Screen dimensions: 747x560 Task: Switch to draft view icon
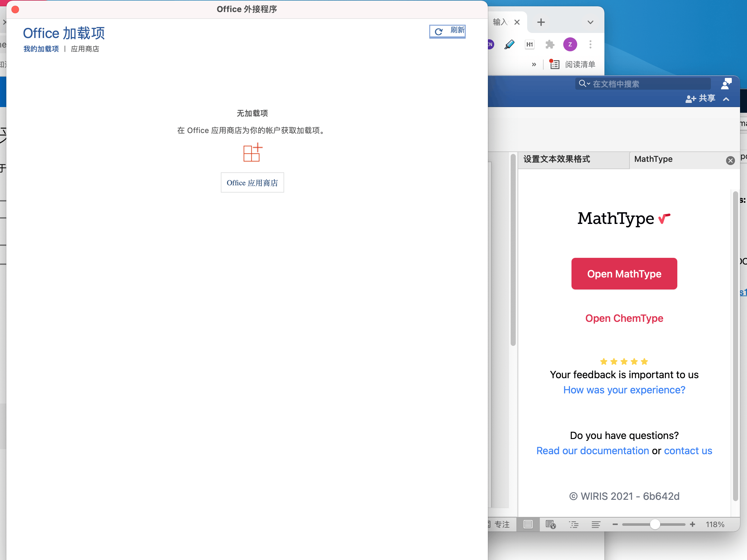coord(596,524)
